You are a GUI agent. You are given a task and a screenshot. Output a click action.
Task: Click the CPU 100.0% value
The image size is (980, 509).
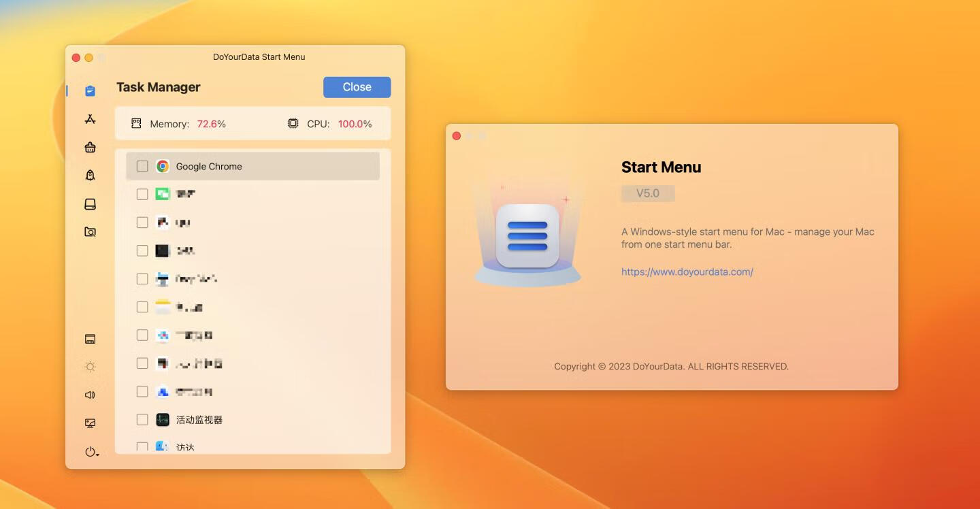(355, 124)
